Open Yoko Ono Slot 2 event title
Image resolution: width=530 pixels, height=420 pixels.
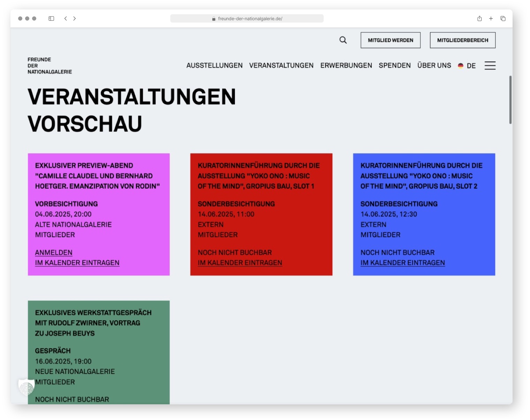(x=422, y=176)
